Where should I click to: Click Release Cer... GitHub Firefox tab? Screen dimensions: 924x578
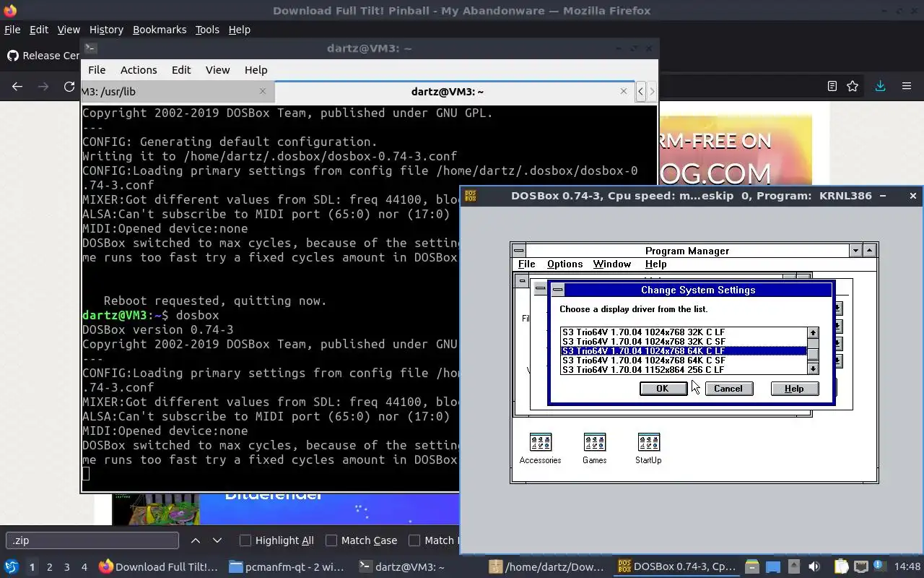tap(42, 56)
